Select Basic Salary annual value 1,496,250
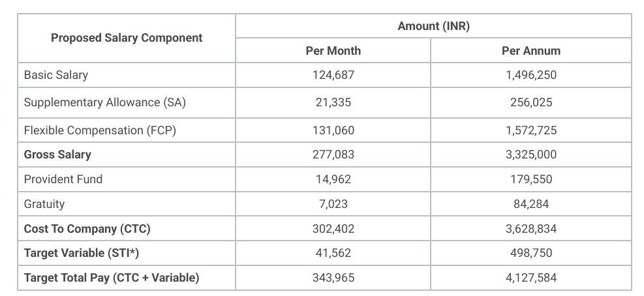Screen dimensions: 644x296 click(531, 75)
